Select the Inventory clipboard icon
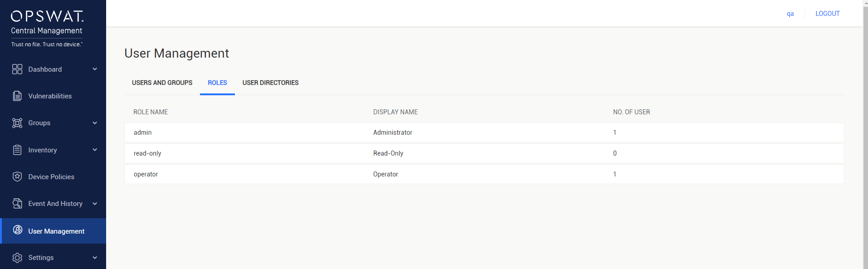Image resolution: width=868 pixels, height=269 pixels. [17, 150]
